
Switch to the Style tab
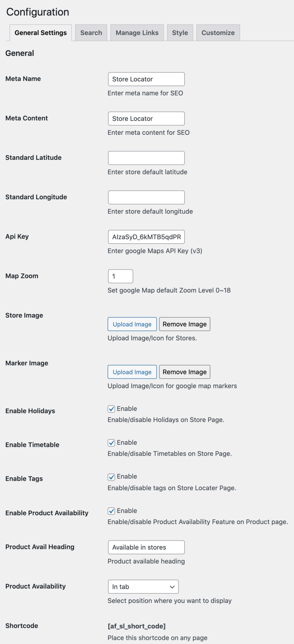click(180, 32)
